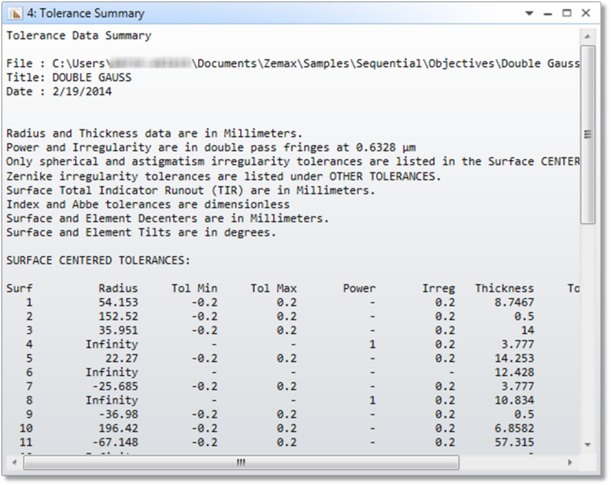
Task: Click the 'Radius' column header
Action: point(126,286)
